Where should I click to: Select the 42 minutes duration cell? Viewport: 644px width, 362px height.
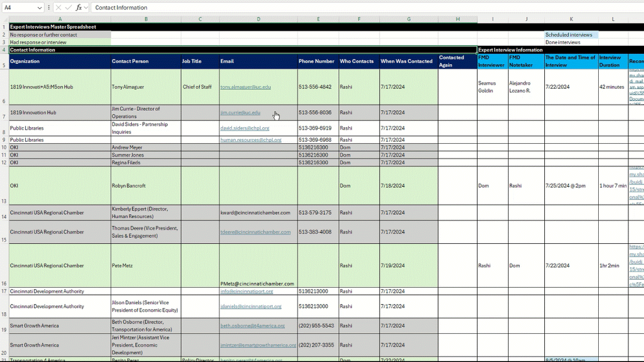point(613,87)
